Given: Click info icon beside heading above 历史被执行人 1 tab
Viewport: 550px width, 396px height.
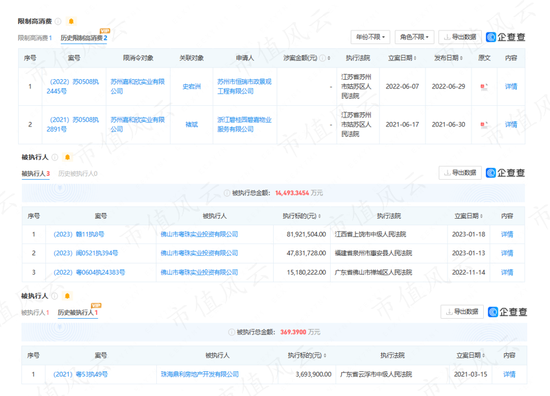Looking at the screenshot, I should pyautogui.click(x=55, y=296).
